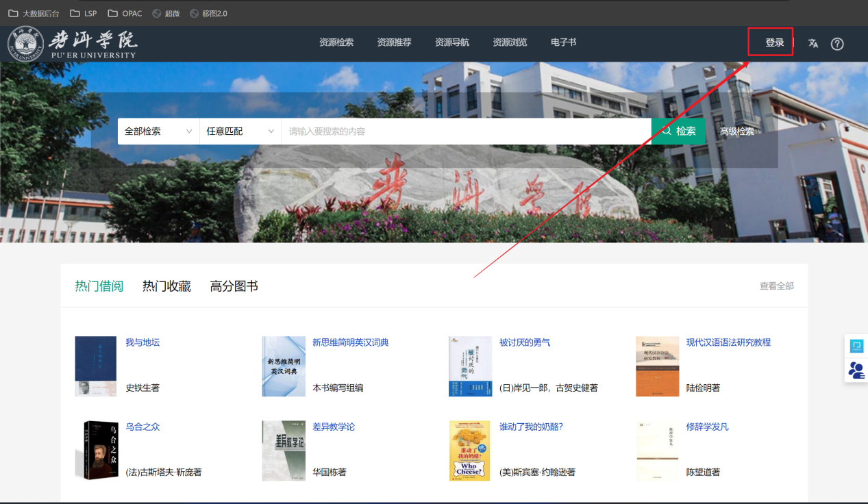Switch to the 热门收藏 tab

click(166, 286)
